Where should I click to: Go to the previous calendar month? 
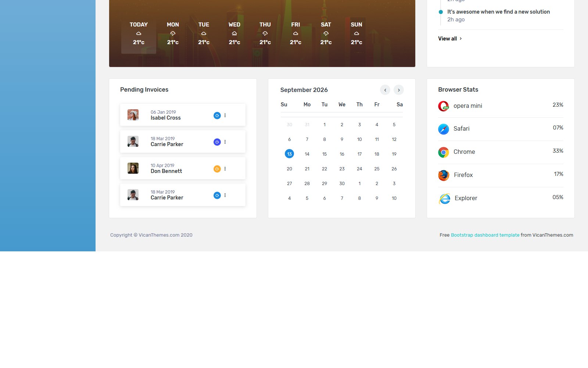pos(385,90)
